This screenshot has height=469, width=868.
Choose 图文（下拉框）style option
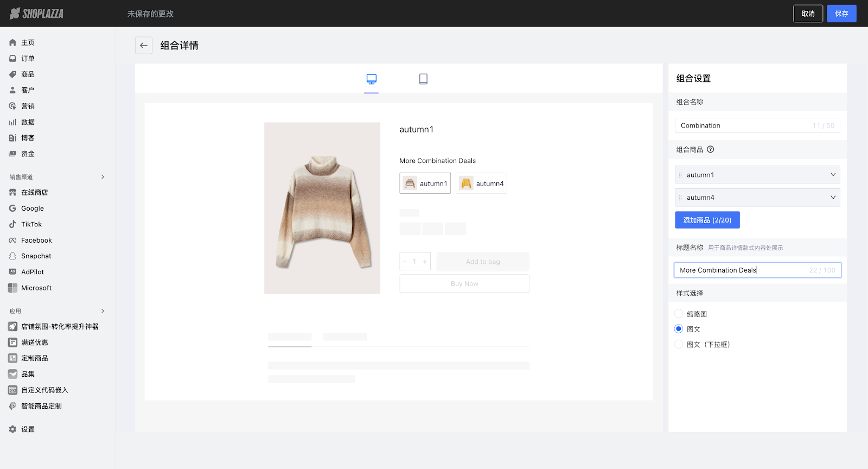pos(679,344)
